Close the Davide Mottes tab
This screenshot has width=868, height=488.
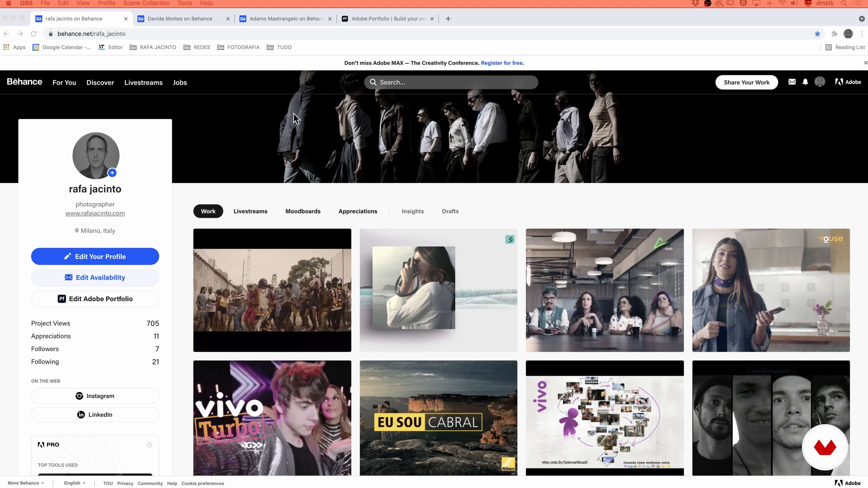click(228, 19)
